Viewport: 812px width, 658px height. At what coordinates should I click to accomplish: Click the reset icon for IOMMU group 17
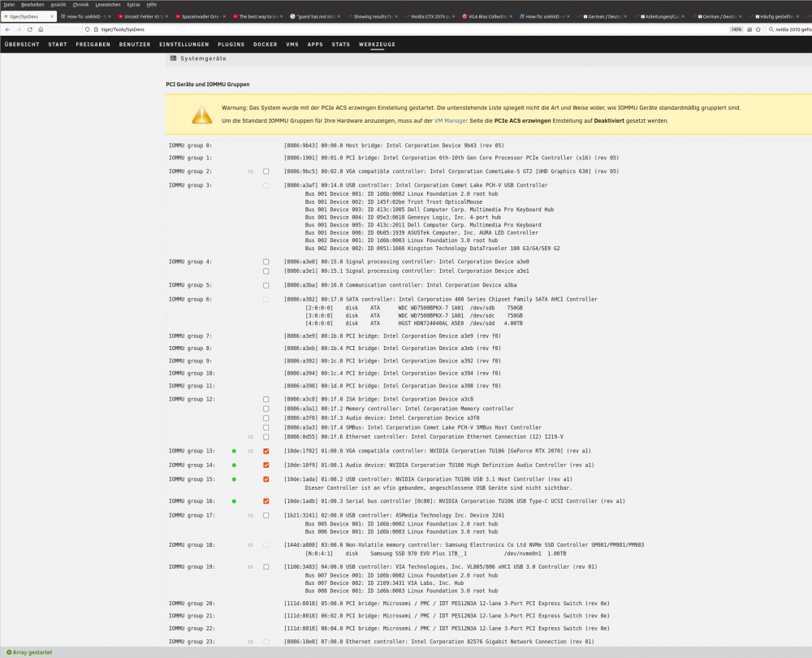(251, 516)
